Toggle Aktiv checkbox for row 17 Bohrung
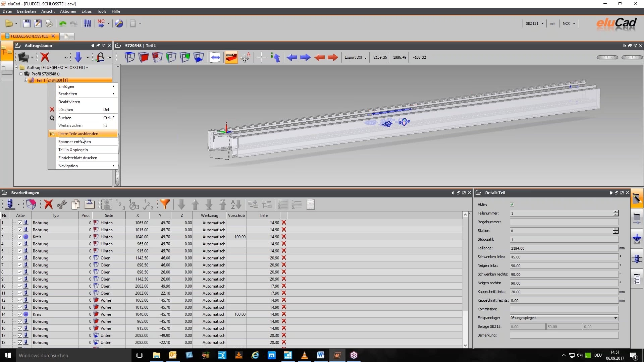 (x=20, y=335)
